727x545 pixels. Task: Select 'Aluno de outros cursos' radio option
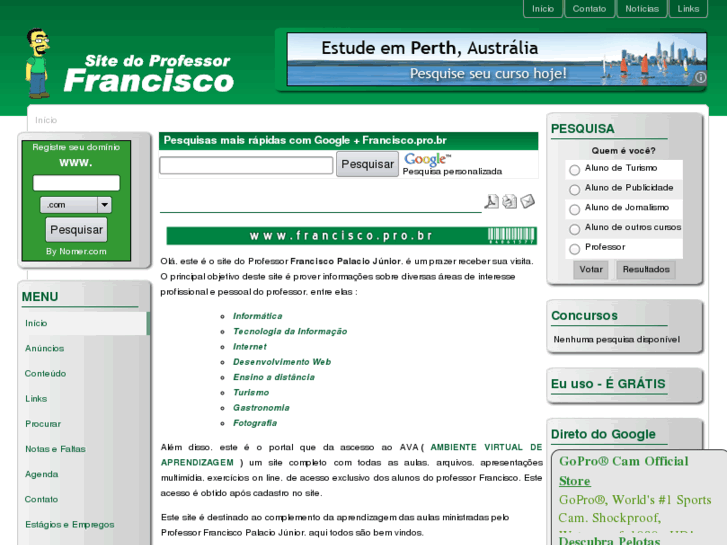pos(574,229)
